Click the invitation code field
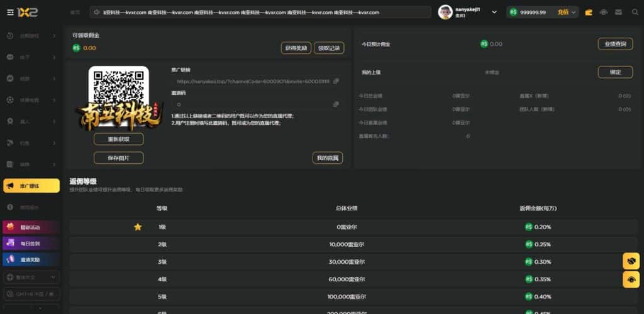 (255, 104)
